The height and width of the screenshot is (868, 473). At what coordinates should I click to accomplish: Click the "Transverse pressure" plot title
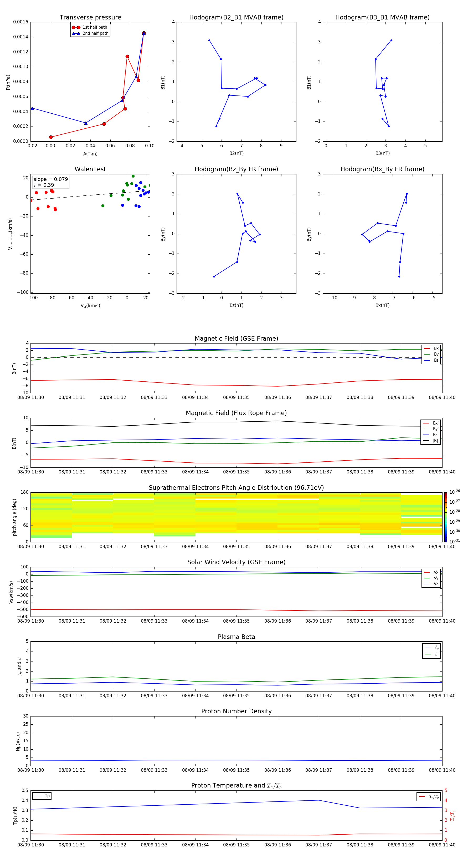[90, 18]
